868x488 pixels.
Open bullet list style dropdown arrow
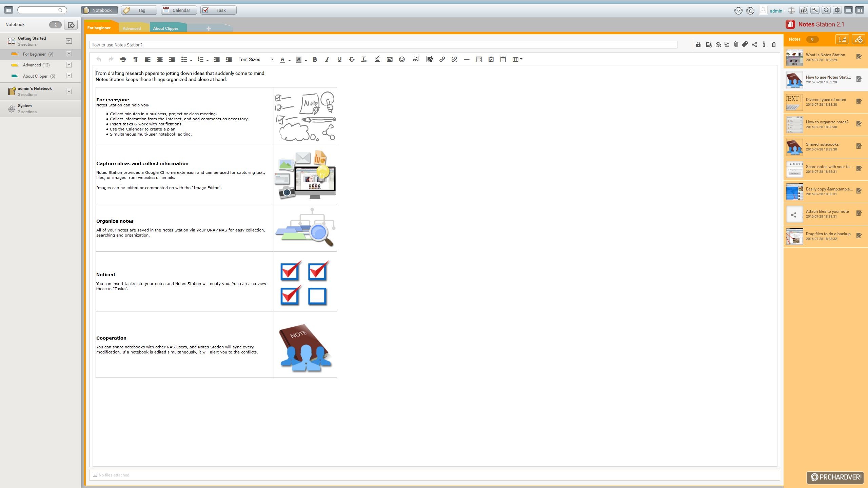(x=191, y=60)
